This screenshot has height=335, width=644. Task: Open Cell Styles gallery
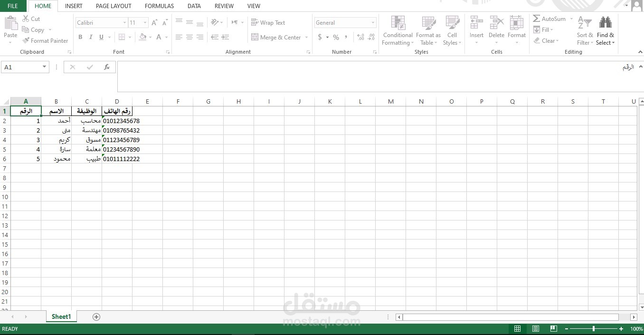click(x=452, y=31)
